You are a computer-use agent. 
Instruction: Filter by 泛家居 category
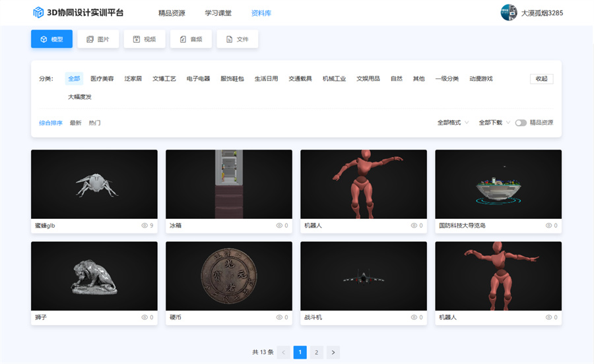coord(133,78)
